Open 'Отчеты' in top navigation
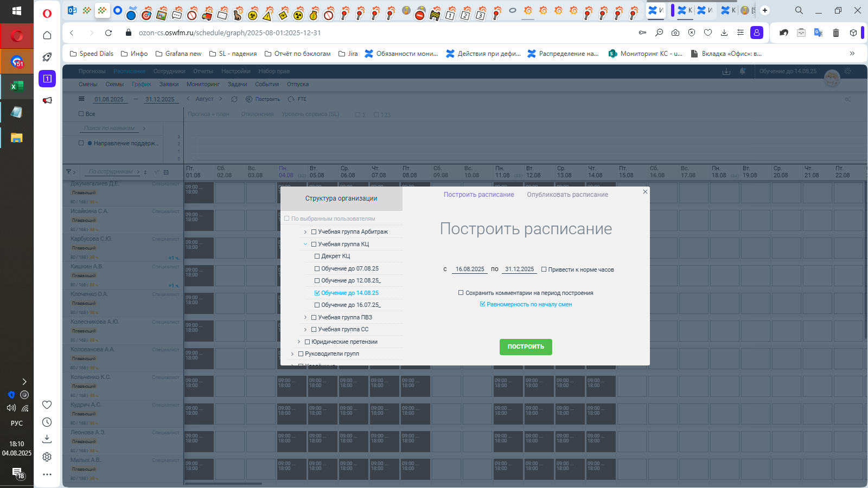This screenshot has width=868, height=488. pos(203,71)
